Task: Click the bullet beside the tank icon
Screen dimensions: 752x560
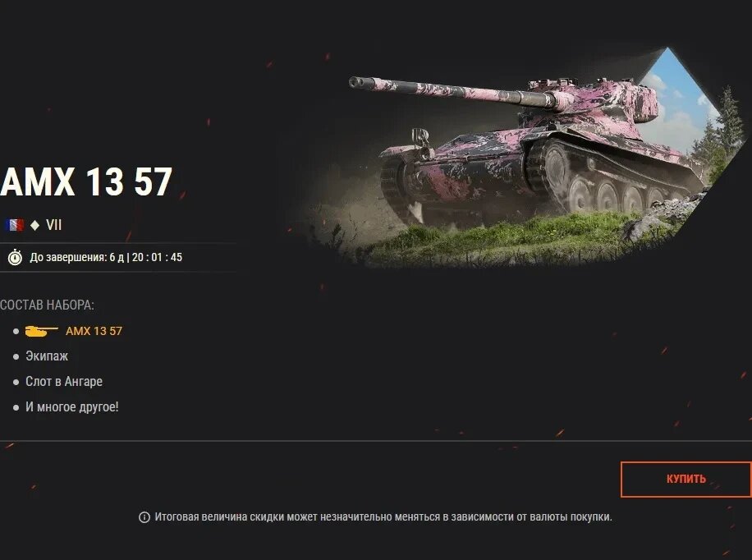Action: [x=16, y=331]
